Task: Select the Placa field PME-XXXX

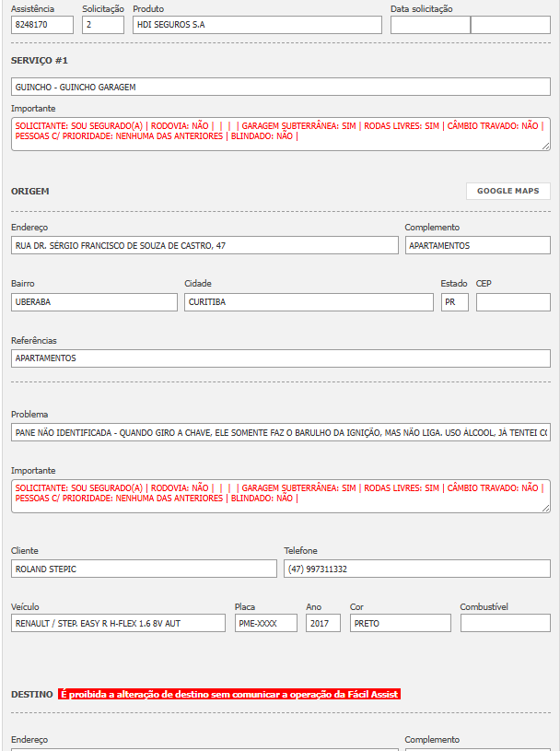Action: coord(265,623)
